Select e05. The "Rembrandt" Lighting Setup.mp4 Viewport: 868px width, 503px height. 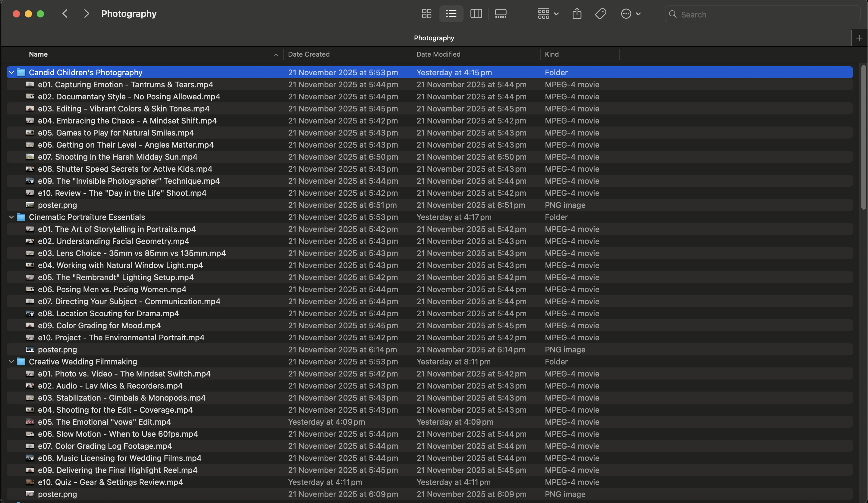(116, 277)
